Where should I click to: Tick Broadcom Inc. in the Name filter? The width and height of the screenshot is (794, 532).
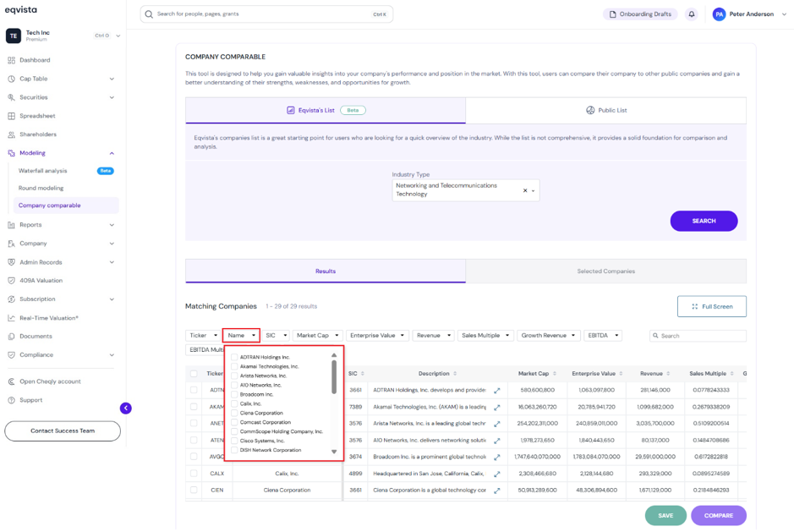pyautogui.click(x=234, y=394)
